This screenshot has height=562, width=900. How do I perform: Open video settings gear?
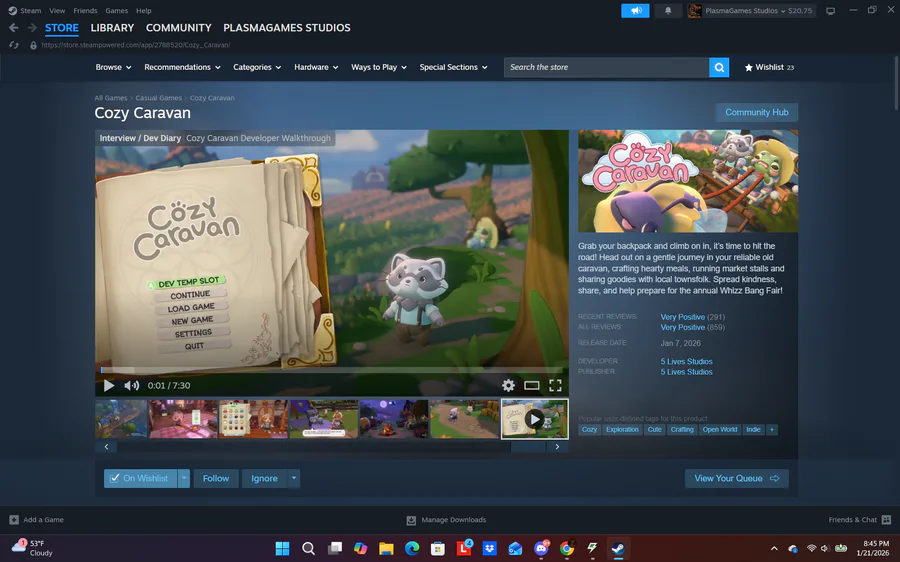click(x=509, y=385)
